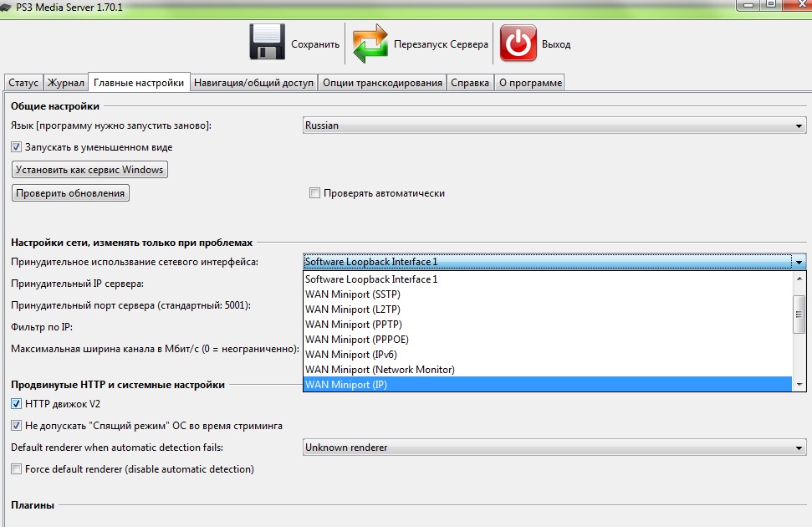Click the PS3 Media Server title bar icon
This screenshot has height=527, width=812.
pyautogui.click(x=6, y=8)
